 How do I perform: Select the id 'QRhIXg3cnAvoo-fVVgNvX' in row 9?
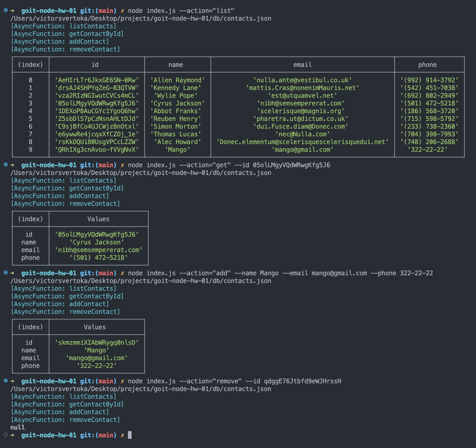(97, 150)
